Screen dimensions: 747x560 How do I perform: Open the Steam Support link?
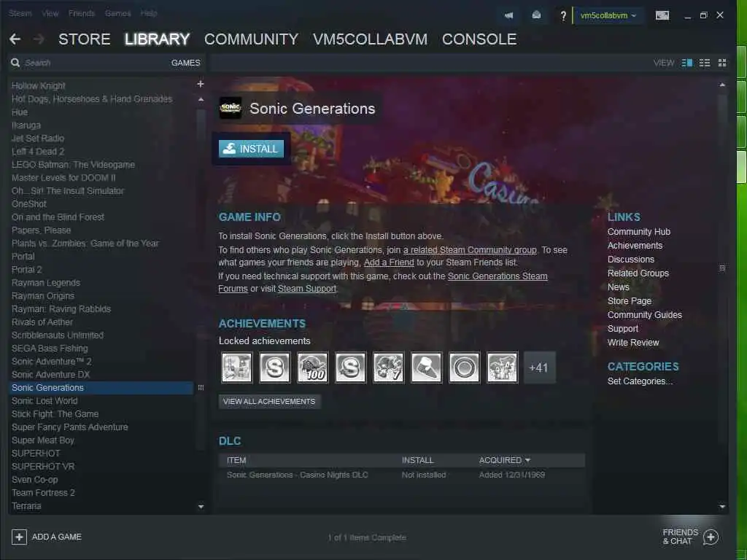(x=307, y=289)
